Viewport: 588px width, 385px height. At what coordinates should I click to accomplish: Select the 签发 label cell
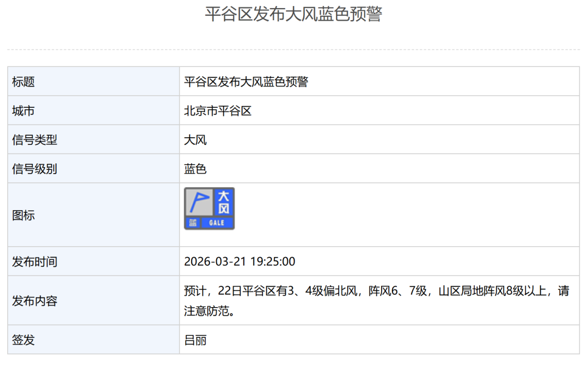23,340
